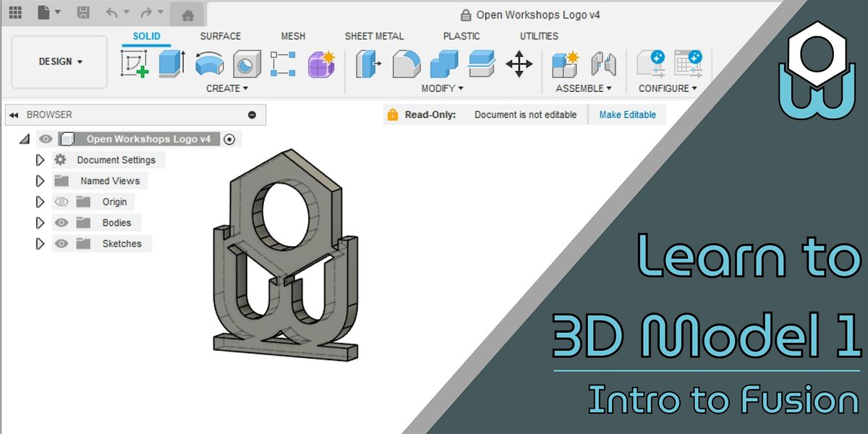The height and width of the screenshot is (434, 868).
Task: Toggle visibility of Open Workshops Logo v4 component
Action: pyautogui.click(x=46, y=139)
